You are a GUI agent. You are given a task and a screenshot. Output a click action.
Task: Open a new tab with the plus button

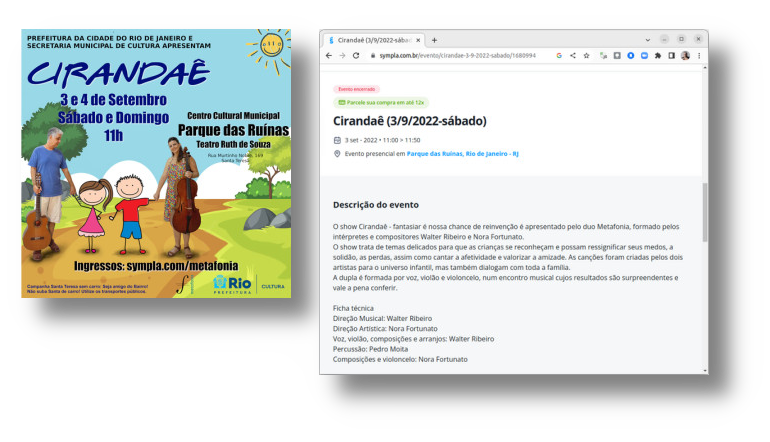point(434,40)
